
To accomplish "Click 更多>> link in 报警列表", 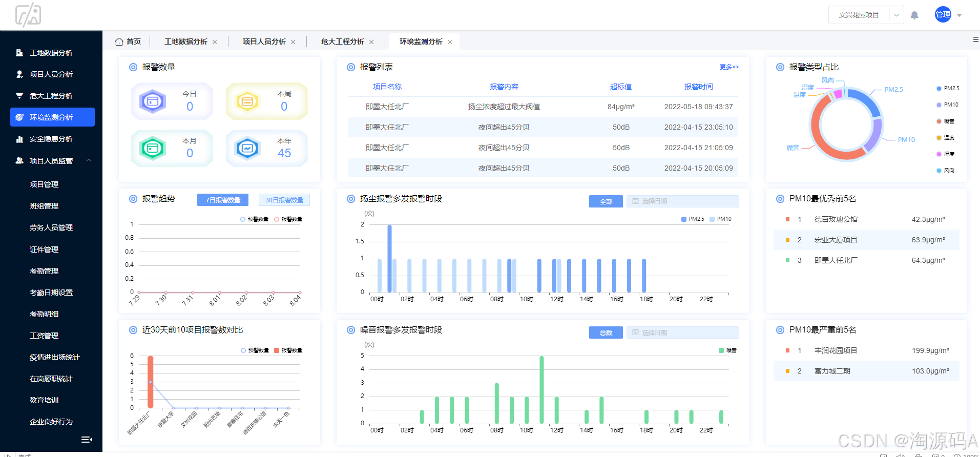I will pos(729,67).
